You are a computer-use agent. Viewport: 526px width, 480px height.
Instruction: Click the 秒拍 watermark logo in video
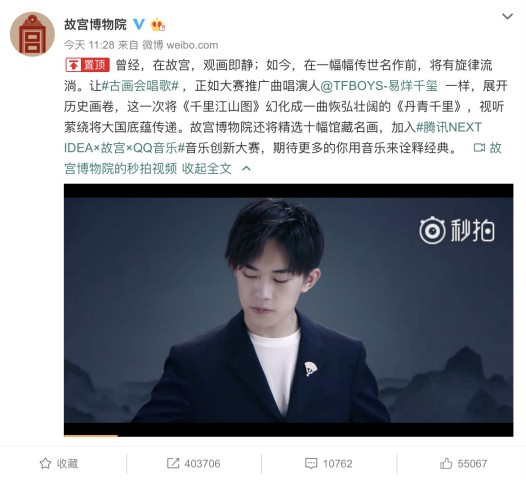457,230
